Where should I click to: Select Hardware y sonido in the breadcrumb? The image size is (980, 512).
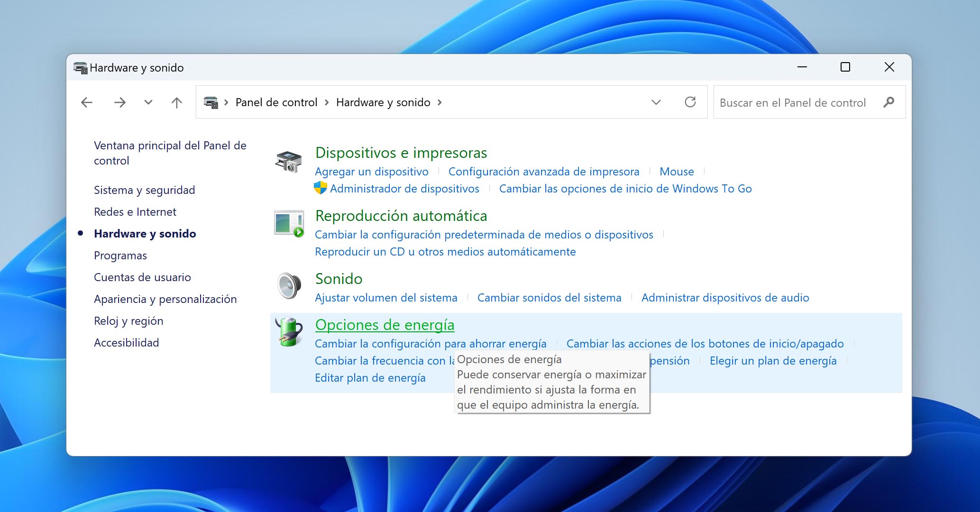pyautogui.click(x=383, y=102)
